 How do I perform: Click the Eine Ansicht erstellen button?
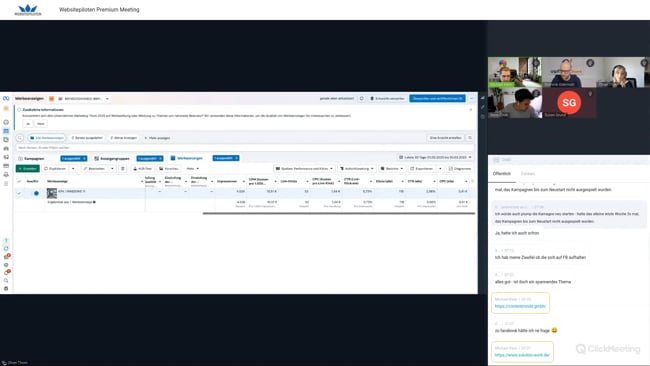446,138
